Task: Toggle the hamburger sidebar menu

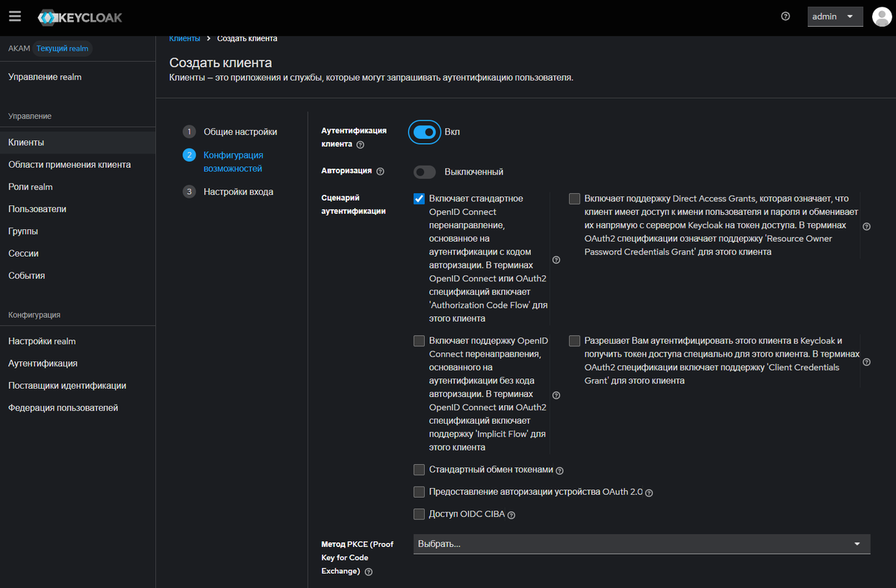Action: 16,16
